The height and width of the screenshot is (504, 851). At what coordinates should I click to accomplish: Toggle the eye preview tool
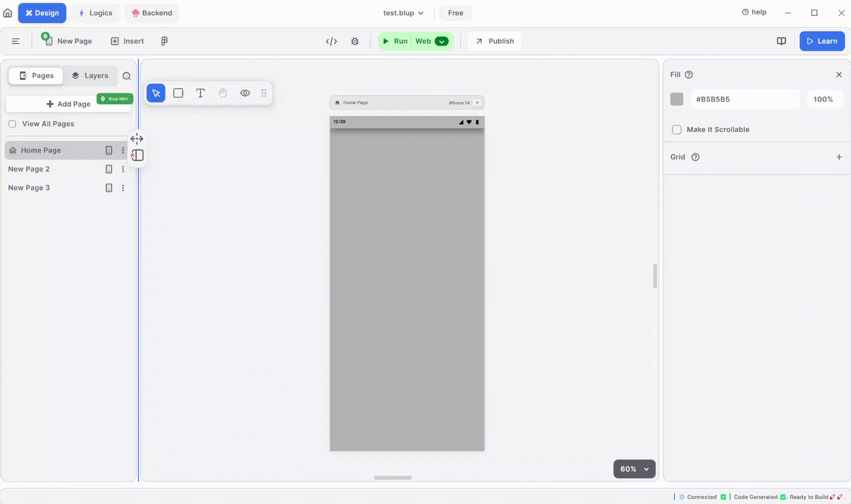(x=245, y=93)
